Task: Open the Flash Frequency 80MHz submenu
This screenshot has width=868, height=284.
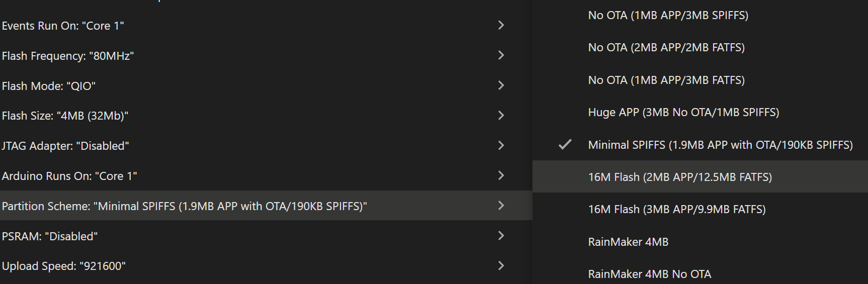Action: pyautogui.click(x=68, y=56)
